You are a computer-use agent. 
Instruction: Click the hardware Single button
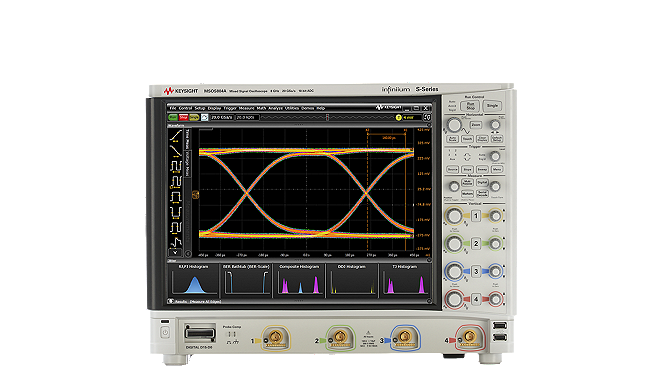pyautogui.click(x=492, y=106)
